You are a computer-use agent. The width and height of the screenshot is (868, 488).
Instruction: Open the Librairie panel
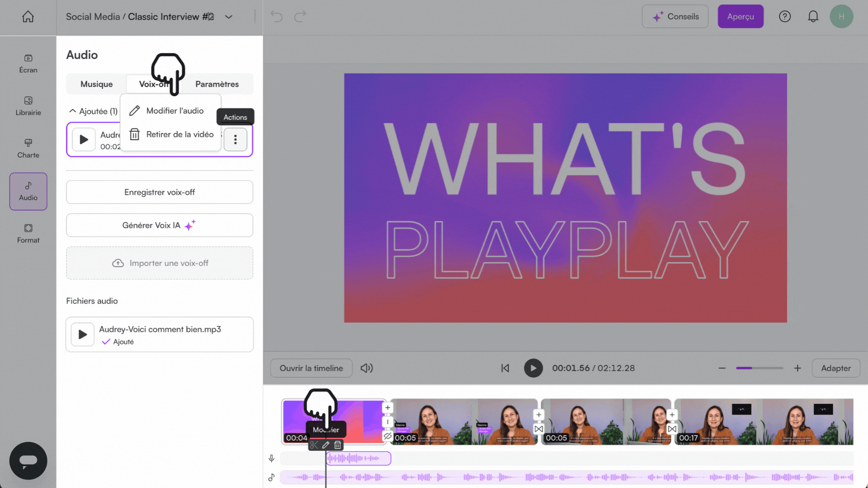click(x=28, y=106)
